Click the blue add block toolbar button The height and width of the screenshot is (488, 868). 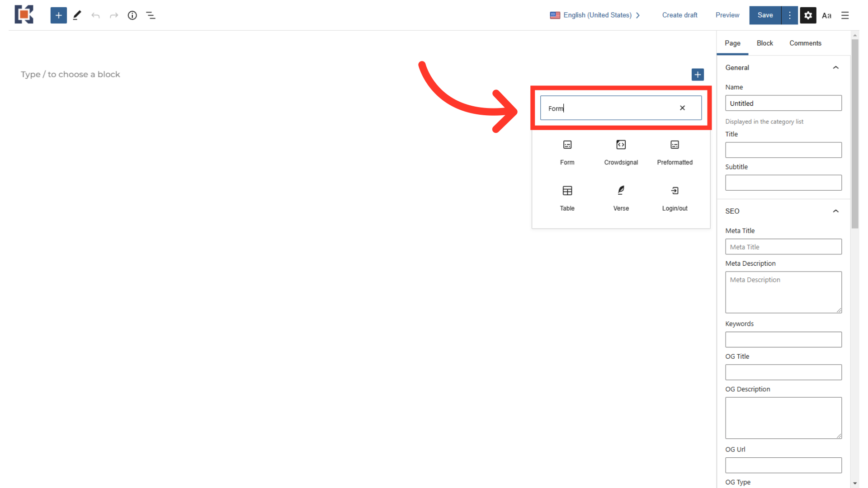click(58, 15)
